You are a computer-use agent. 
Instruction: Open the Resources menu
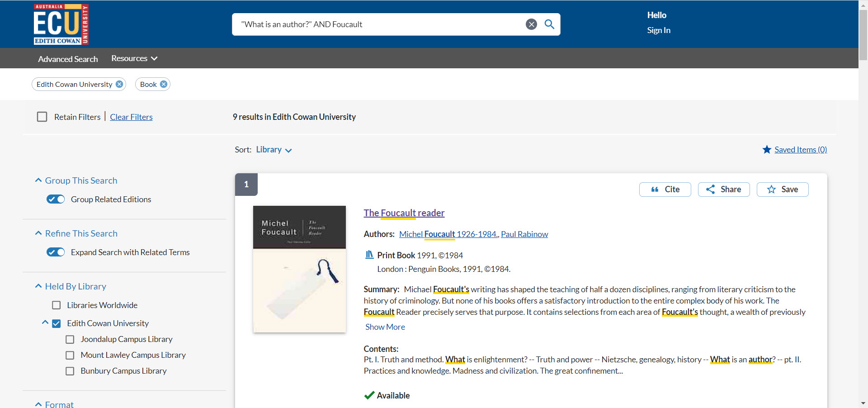134,58
